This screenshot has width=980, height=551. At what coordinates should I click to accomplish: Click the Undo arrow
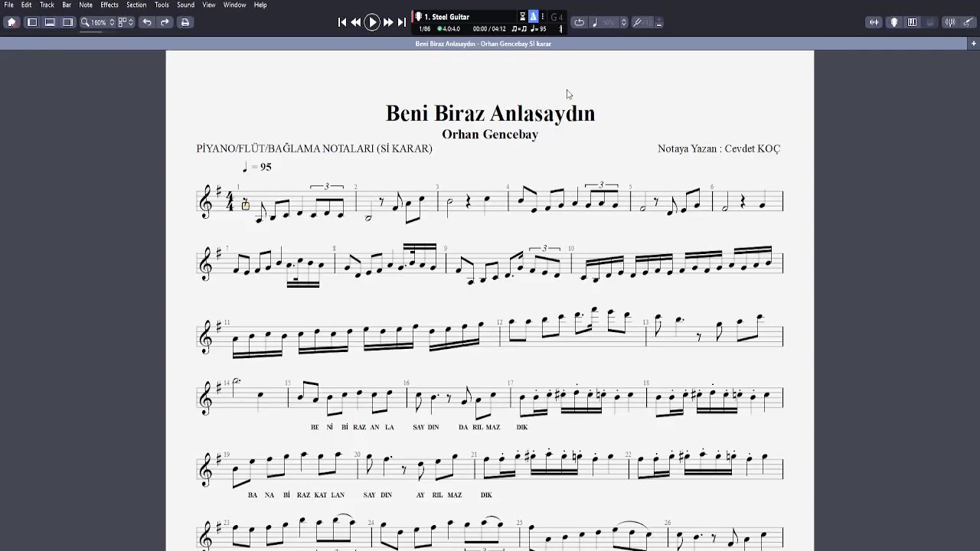[147, 22]
